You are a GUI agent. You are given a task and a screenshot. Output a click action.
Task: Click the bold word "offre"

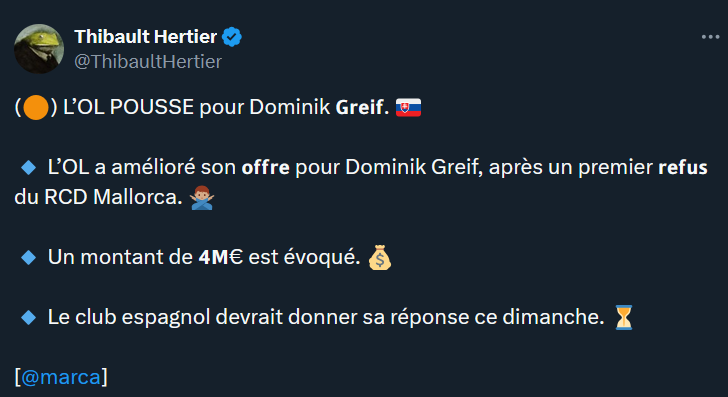266,168
